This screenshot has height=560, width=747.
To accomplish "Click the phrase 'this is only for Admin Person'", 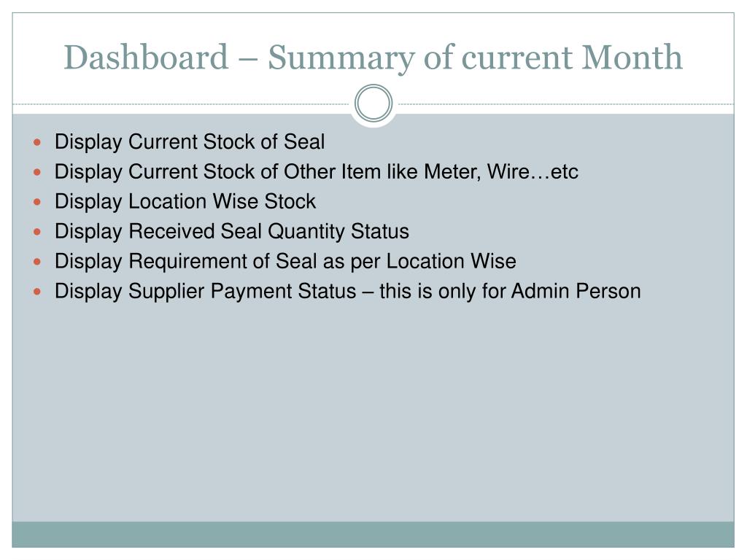I will click(x=510, y=292).
